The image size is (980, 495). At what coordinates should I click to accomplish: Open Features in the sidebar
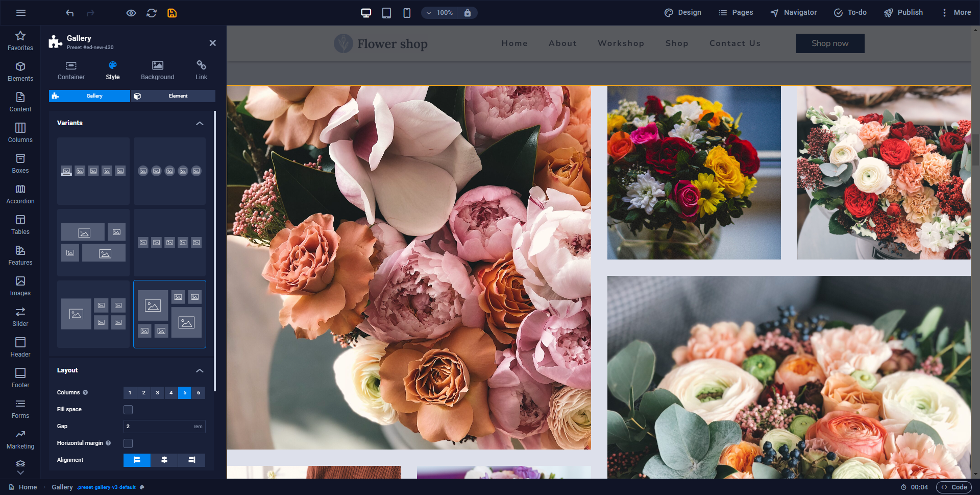(x=20, y=255)
